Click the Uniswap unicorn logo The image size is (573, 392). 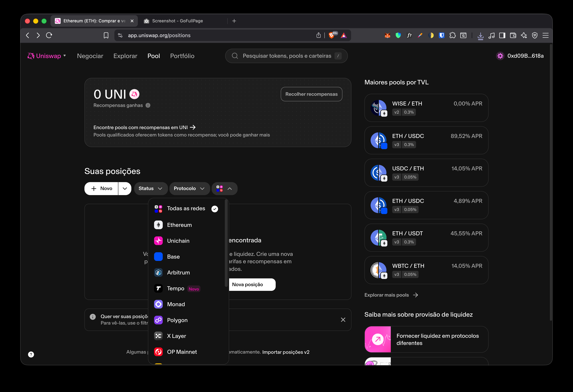31,56
